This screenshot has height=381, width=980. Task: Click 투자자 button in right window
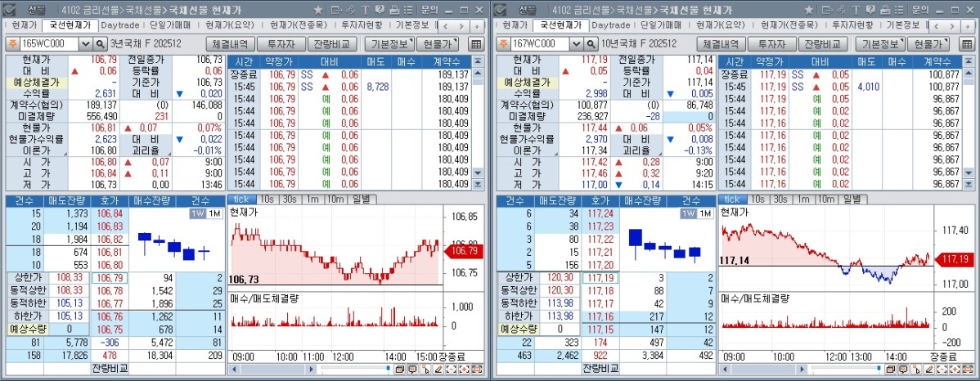[x=772, y=44]
